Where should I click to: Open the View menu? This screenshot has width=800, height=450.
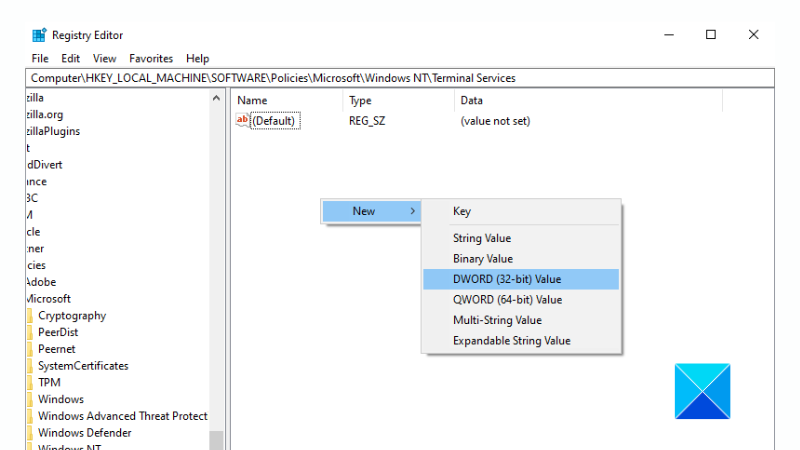coord(105,59)
